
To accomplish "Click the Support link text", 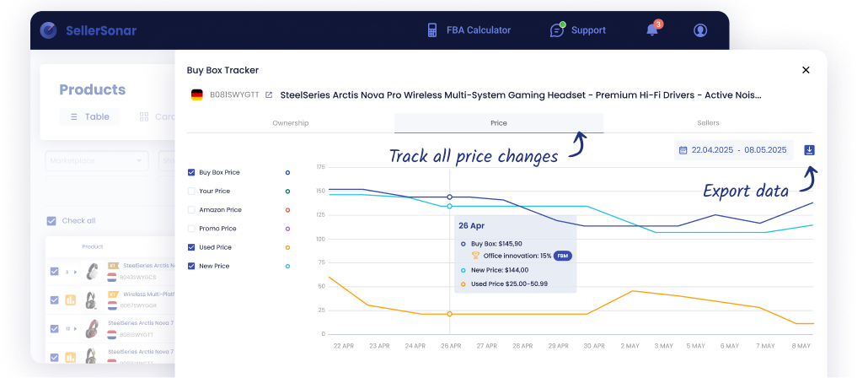I will click(588, 30).
